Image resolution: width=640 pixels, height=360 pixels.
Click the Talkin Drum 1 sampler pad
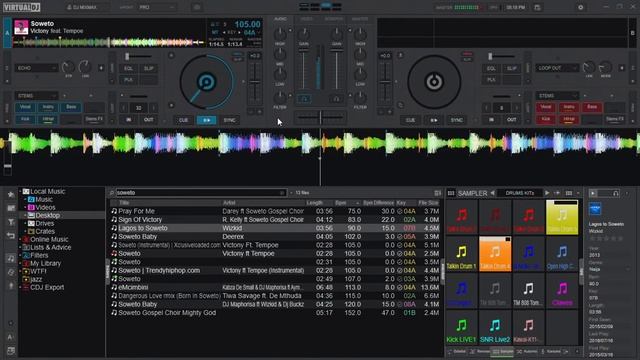click(x=461, y=254)
